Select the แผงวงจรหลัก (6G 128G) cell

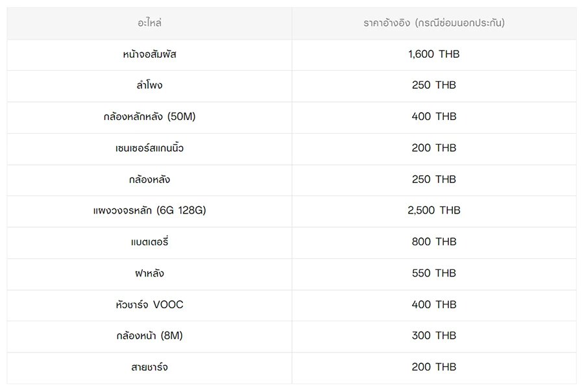pos(149,210)
